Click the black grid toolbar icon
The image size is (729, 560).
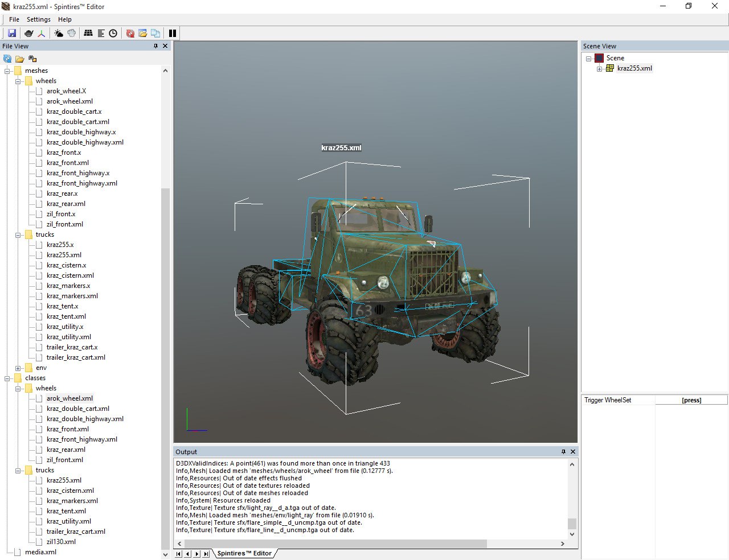coord(88,33)
